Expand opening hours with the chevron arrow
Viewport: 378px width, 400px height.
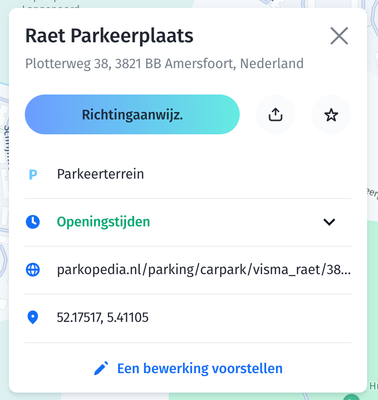pyautogui.click(x=329, y=222)
